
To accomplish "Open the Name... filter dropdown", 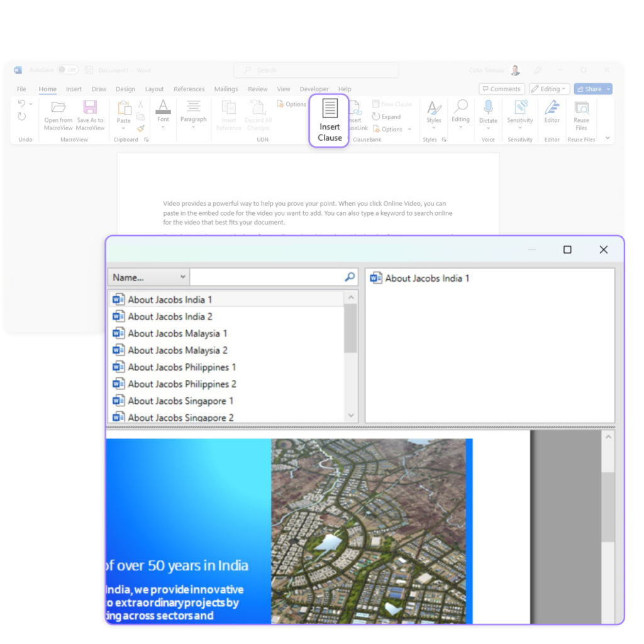I will pos(148,277).
